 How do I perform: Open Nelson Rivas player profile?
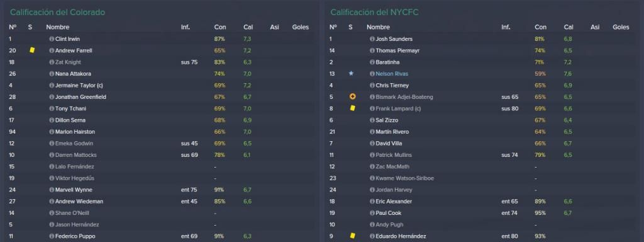(392, 74)
